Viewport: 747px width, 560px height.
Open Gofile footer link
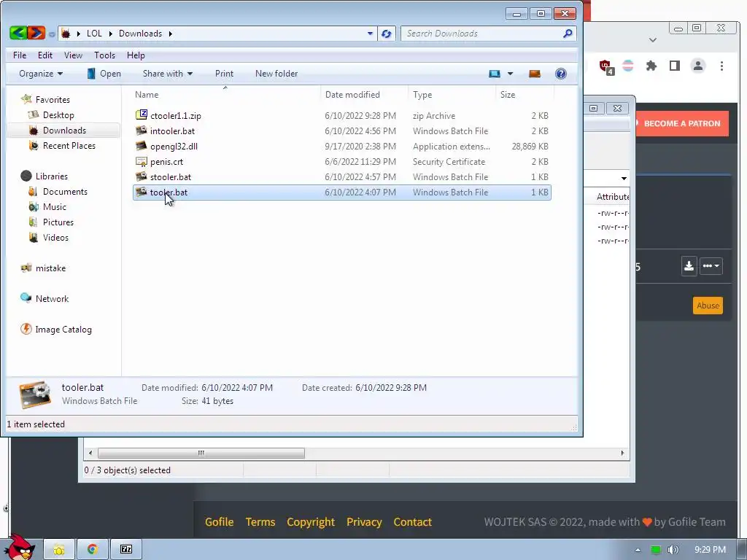pos(219,522)
